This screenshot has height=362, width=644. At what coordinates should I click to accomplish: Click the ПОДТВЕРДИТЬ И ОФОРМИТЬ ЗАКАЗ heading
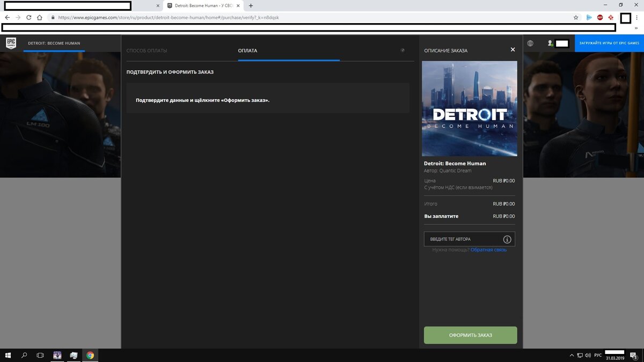[170, 72]
